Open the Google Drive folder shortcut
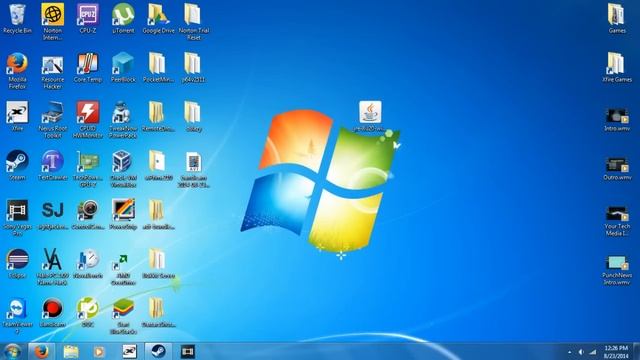This screenshot has width=640, height=360. point(158,18)
